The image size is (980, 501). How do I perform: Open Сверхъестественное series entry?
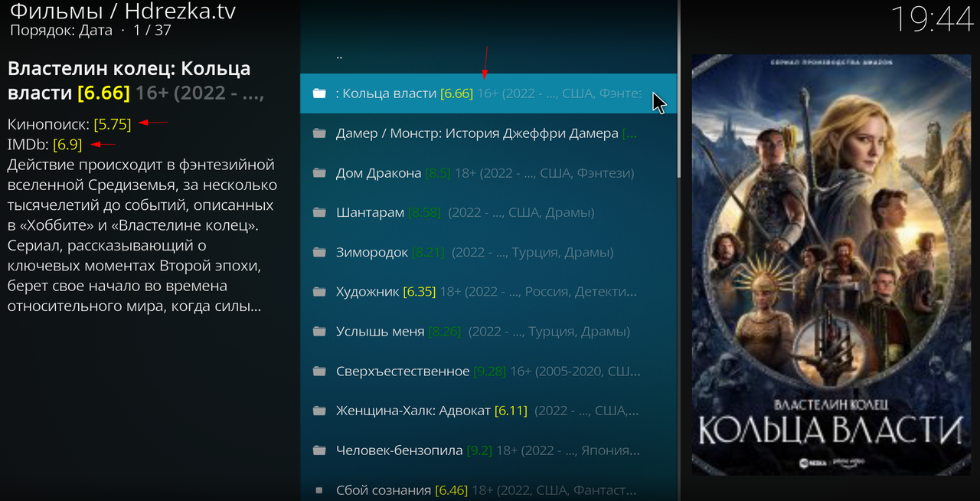[x=488, y=372]
